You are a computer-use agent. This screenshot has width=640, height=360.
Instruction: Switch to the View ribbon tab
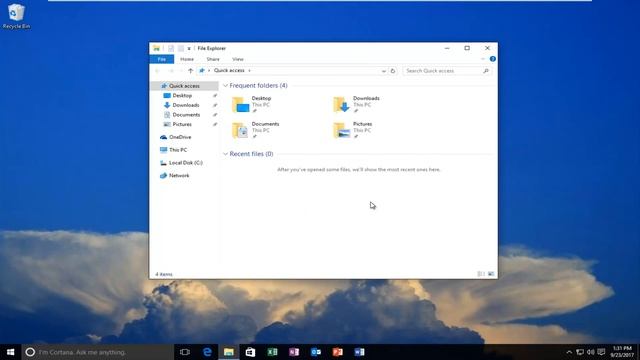tap(238, 59)
